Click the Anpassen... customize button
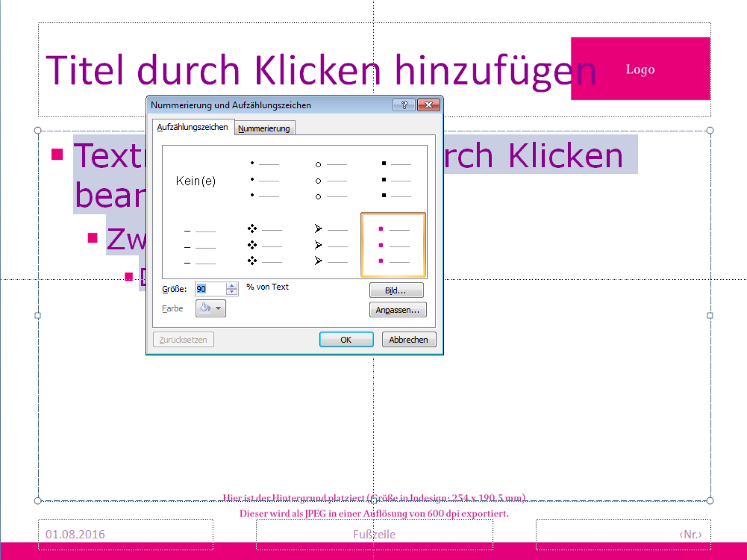The width and height of the screenshot is (747, 560). point(397,310)
